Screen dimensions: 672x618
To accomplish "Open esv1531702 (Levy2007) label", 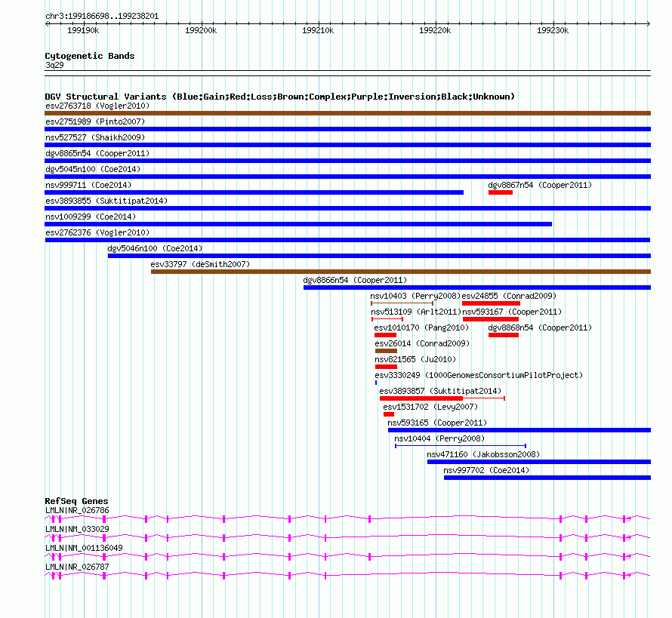I will click(430, 407).
